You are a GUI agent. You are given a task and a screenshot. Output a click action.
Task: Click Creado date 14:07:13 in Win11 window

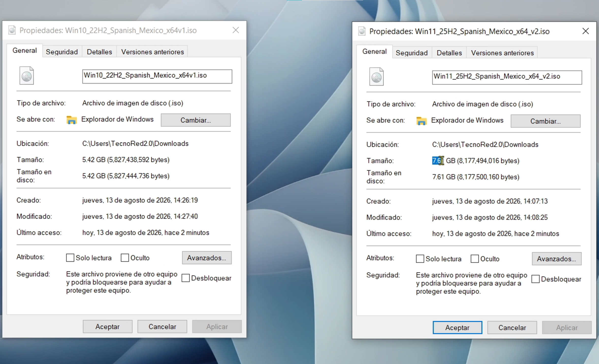point(490,201)
